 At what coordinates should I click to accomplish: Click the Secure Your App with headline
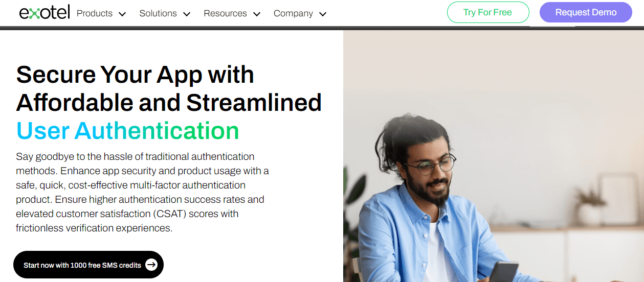135,75
